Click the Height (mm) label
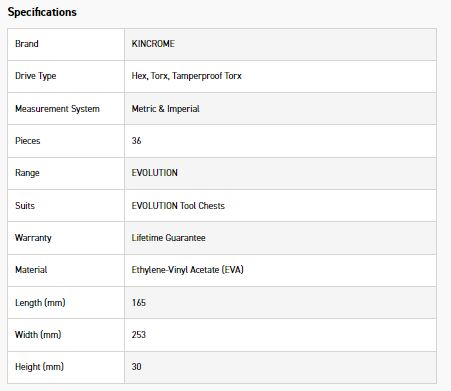The width and height of the screenshot is (451, 391). coord(39,367)
